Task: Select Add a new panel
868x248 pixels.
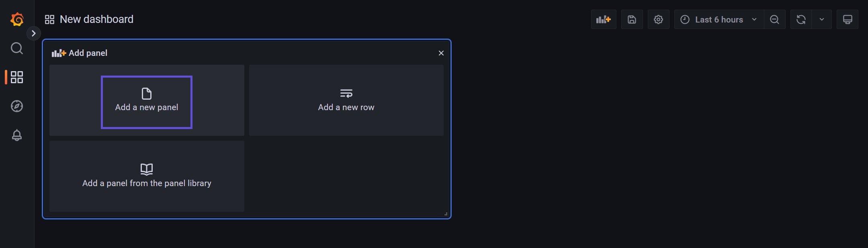Action: pyautogui.click(x=147, y=102)
